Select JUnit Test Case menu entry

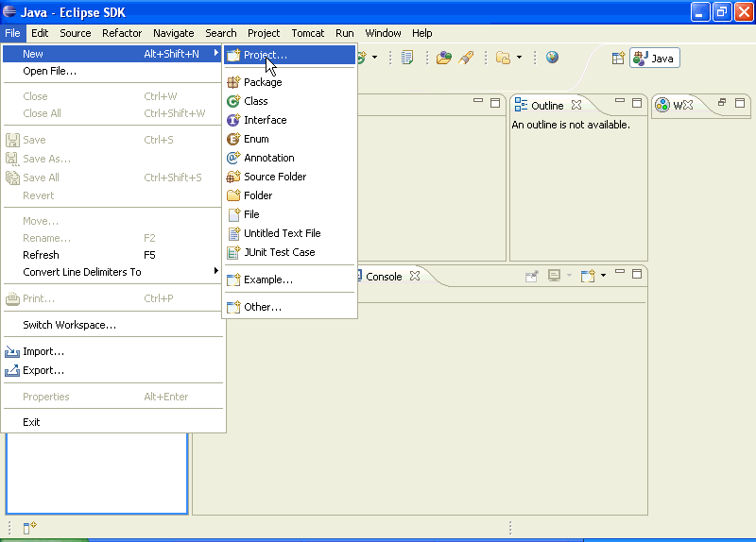[x=279, y=252]
